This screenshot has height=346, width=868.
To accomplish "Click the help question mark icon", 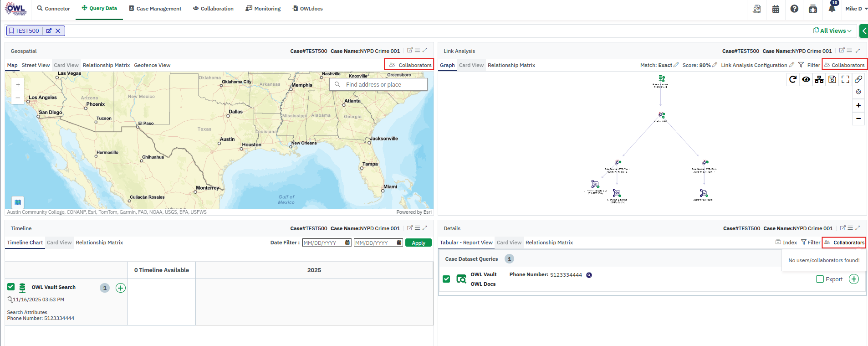I will point(794,9).
